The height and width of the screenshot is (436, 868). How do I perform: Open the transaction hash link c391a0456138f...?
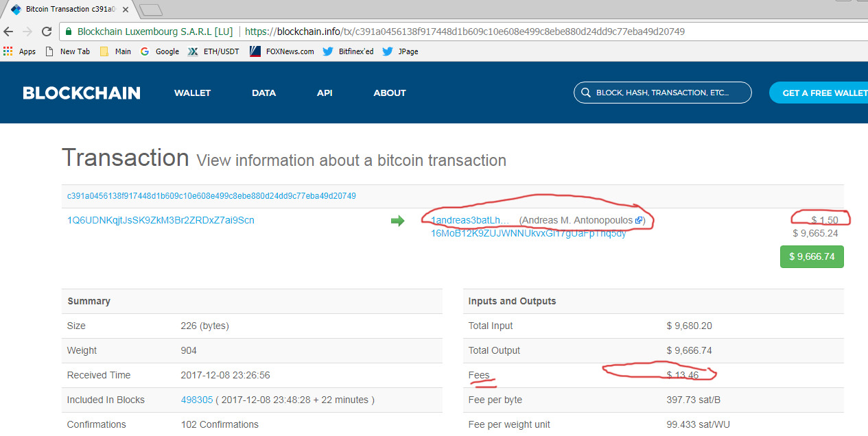click(x=211, y=196)
